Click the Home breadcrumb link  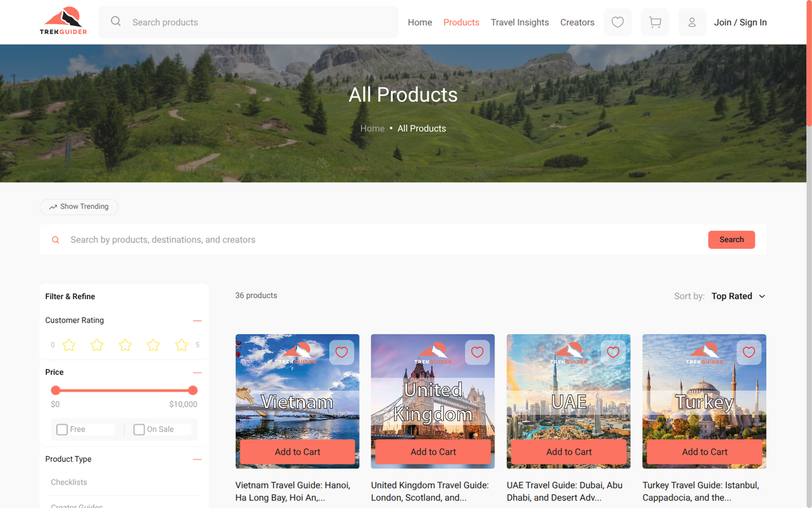coord(372,128)
